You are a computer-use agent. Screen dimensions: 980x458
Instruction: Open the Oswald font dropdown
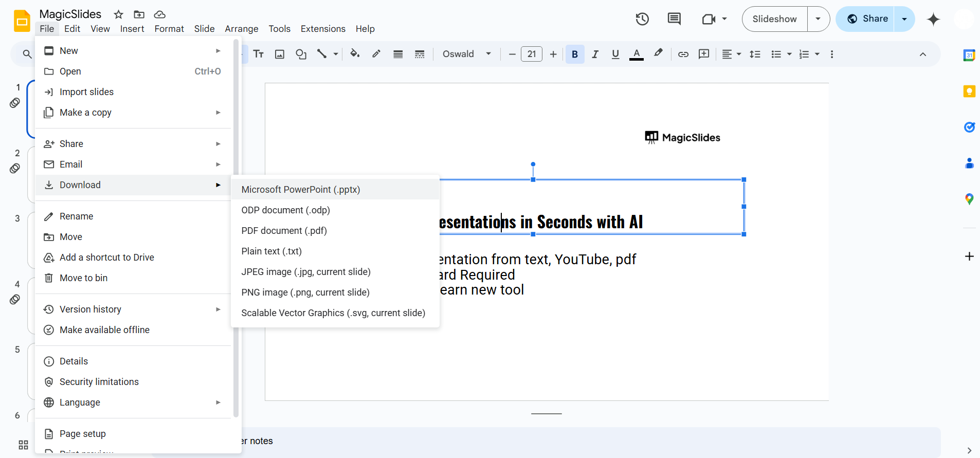click(x=467, y=54)
